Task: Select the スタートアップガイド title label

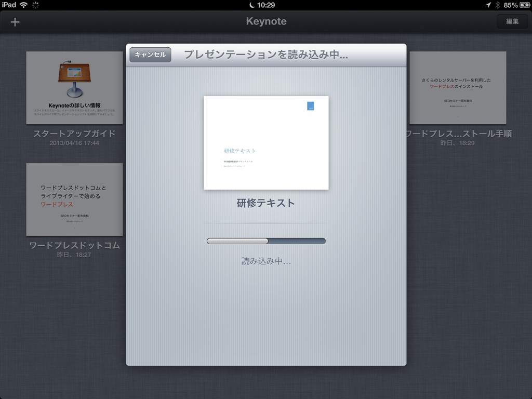Action: pos(74,134)
